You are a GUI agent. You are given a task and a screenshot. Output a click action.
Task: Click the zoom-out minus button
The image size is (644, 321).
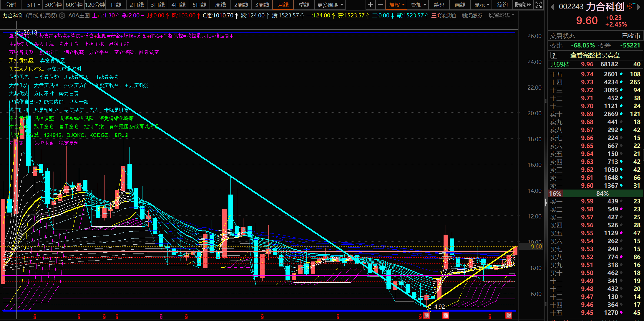pyautogui.click(x=380, y=5)
